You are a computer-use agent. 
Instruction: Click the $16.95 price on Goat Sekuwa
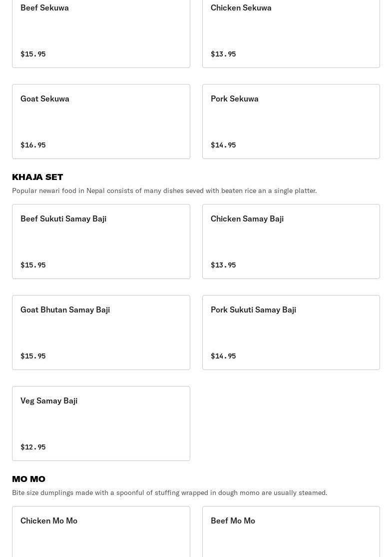coord(33,145)
